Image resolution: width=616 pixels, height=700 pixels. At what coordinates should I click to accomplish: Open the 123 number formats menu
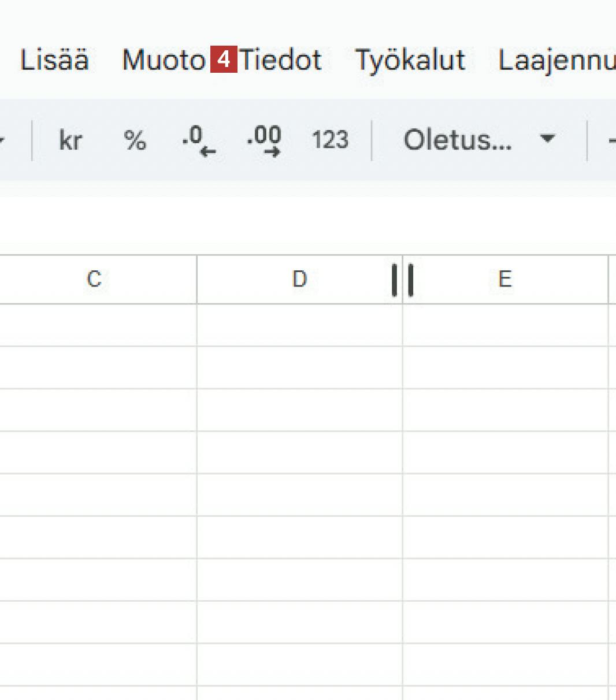point(330,140)
